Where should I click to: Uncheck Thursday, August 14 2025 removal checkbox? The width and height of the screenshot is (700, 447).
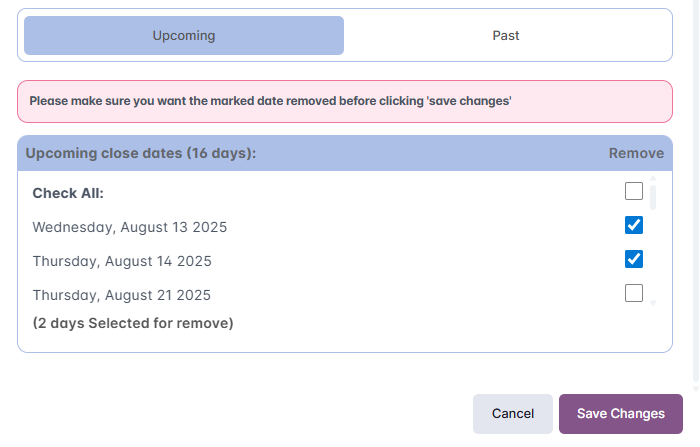tap(634, 259)
